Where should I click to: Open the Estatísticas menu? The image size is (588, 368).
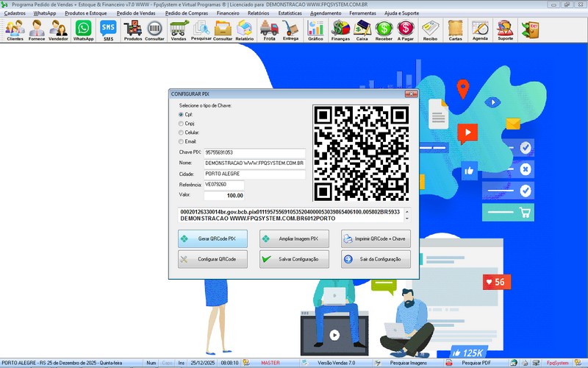(x=290, y=13)
